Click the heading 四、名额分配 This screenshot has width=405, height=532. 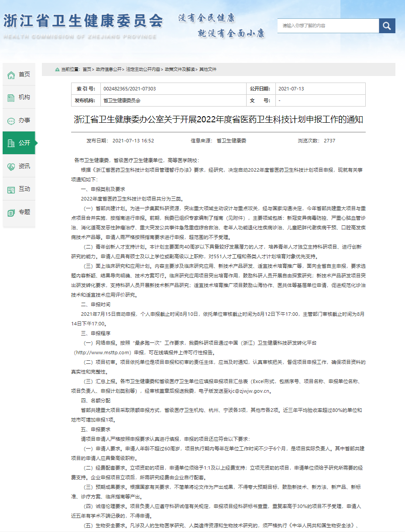point(96,401)
